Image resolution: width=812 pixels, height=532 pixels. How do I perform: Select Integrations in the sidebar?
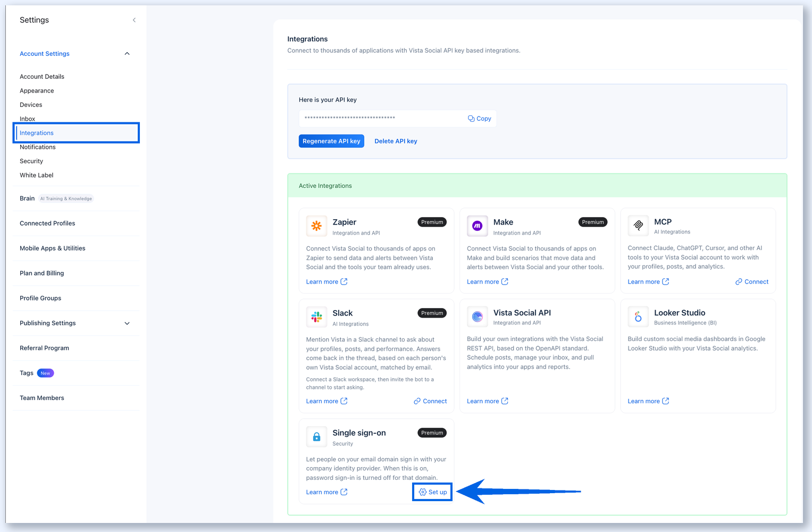(x=77, y=133)
